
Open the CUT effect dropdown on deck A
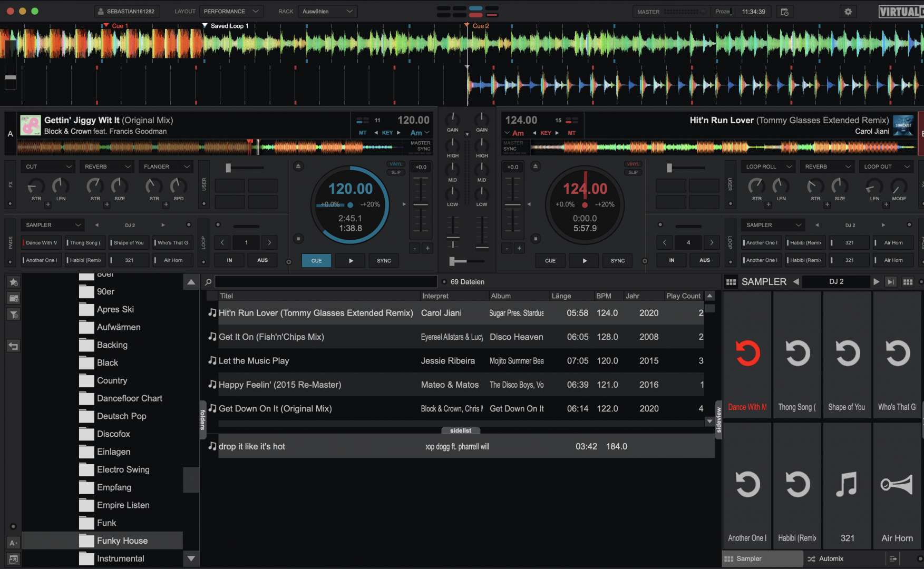(x=48, y=166)
